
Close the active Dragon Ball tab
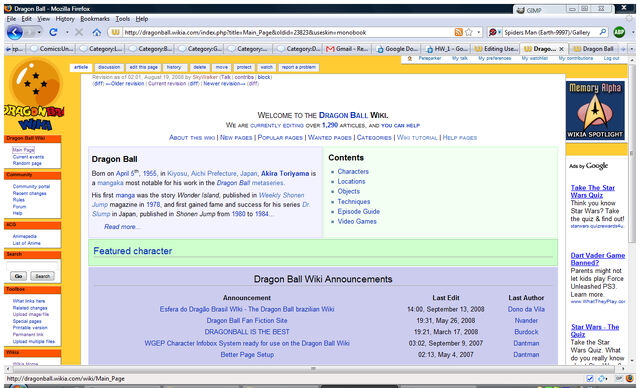[561, 49]
